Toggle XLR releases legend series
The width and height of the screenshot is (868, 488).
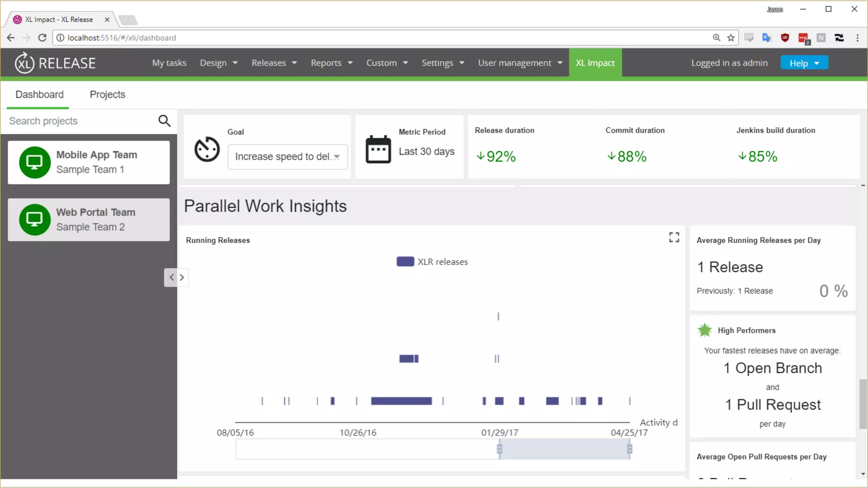[432, 262]
